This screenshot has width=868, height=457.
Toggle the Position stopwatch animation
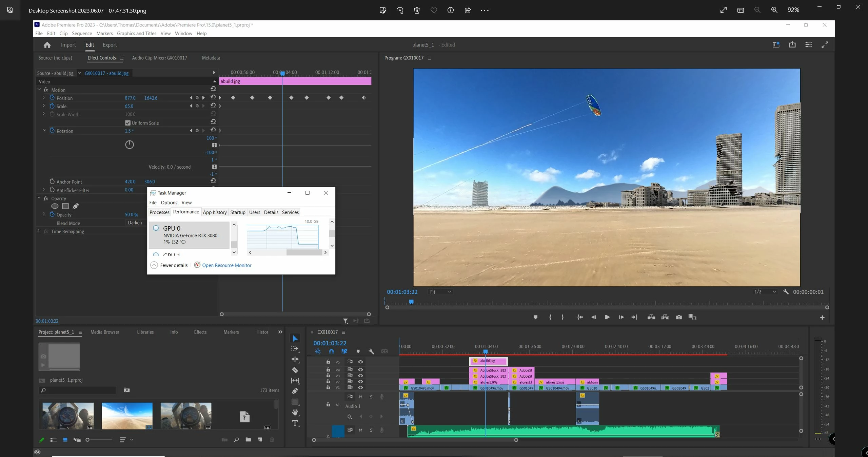click(52, 98)
